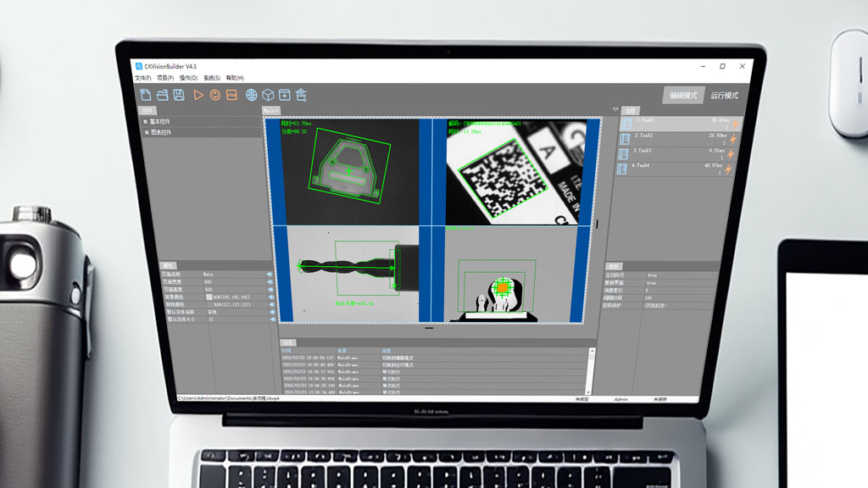Open the 帮助(H) menu

(235, 78)
